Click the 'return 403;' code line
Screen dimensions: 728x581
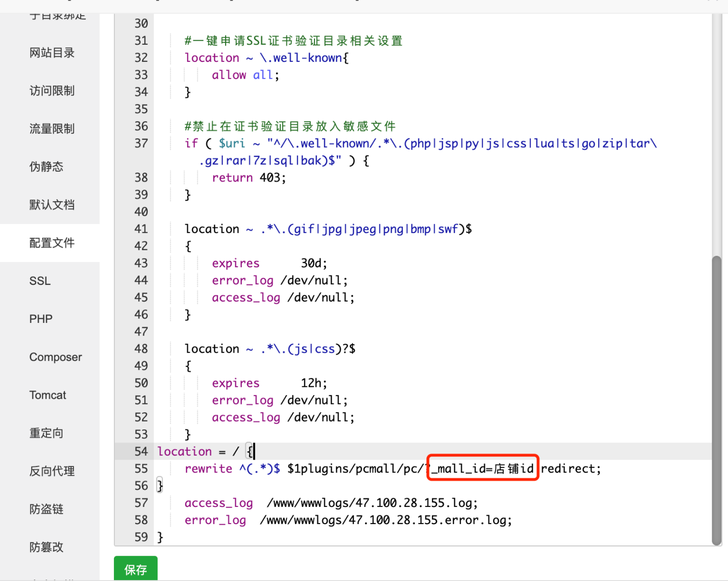(x=248, y=178)
